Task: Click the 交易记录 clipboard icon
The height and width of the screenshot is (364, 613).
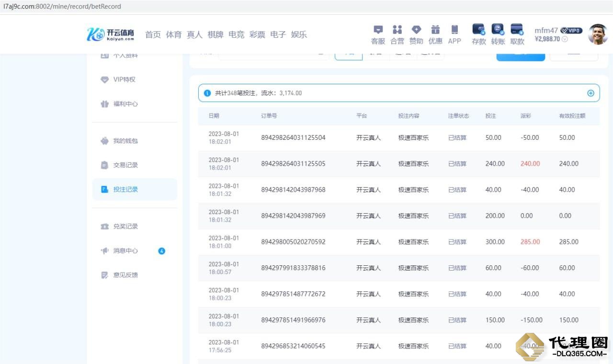Action: pos(105,165)
